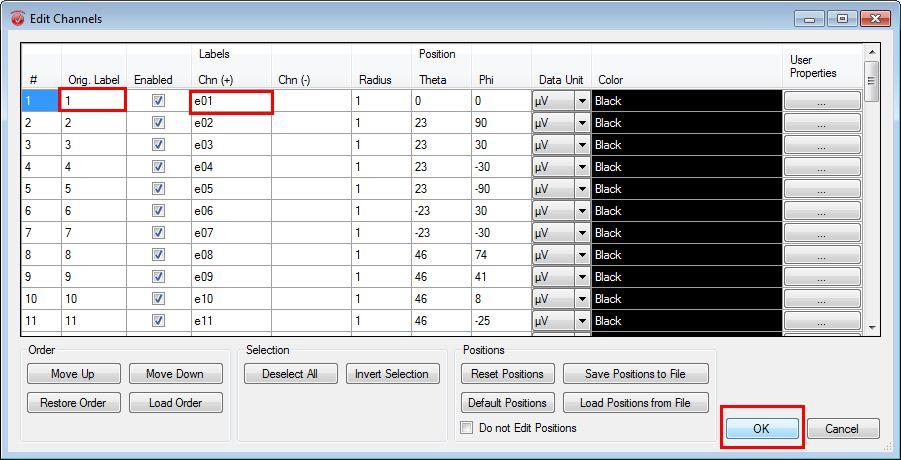Viewport: 901px width, 460px height.
Task: Click the table's vertical scrollbar thumb
Action: click(x=872, y=81)
